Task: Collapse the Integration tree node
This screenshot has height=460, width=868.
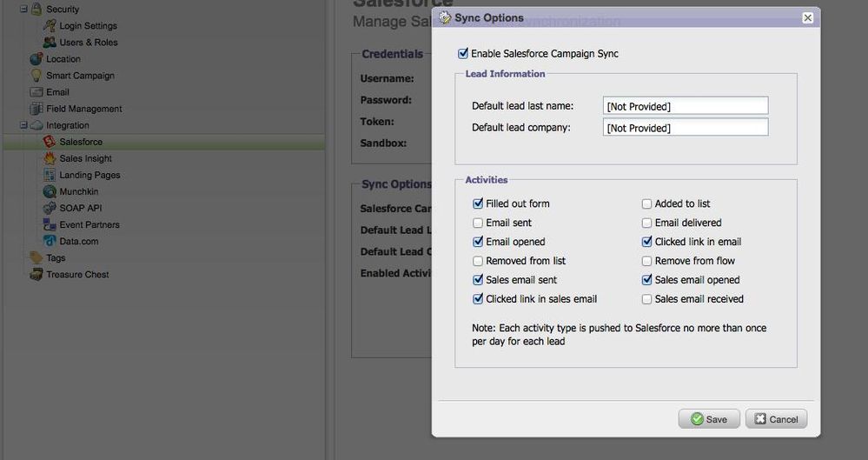Action: 23,125
